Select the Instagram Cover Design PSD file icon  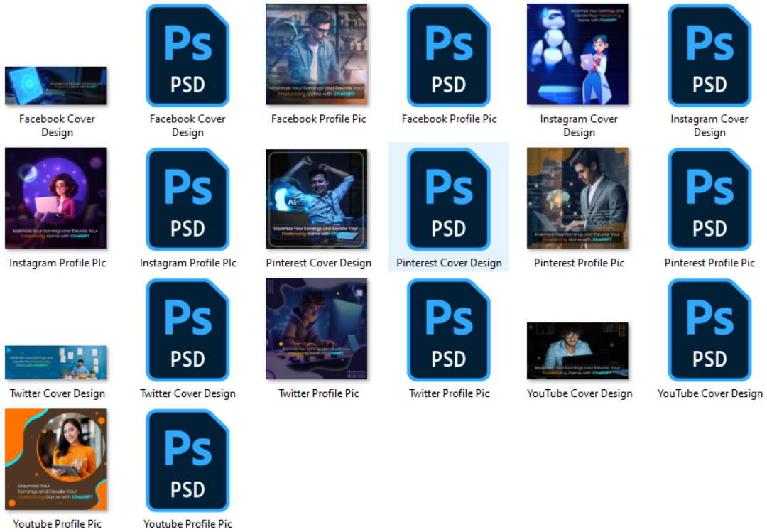point(709,55)
